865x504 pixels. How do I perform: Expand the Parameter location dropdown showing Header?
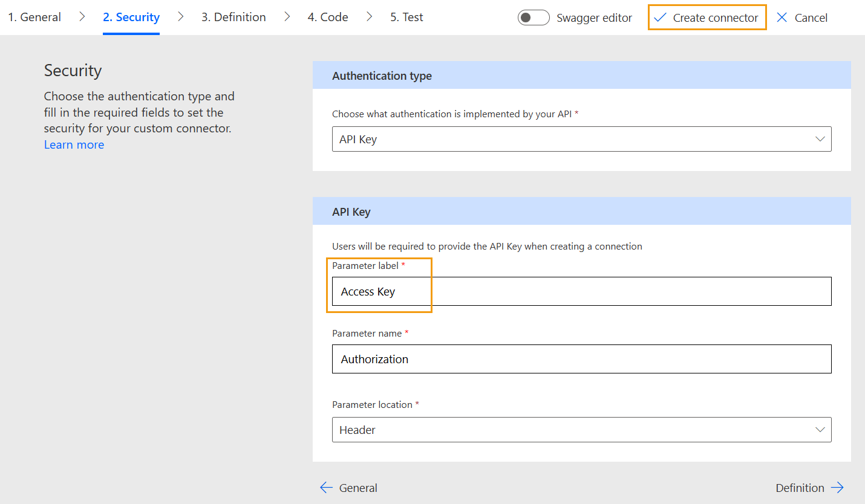pos(581,430)
